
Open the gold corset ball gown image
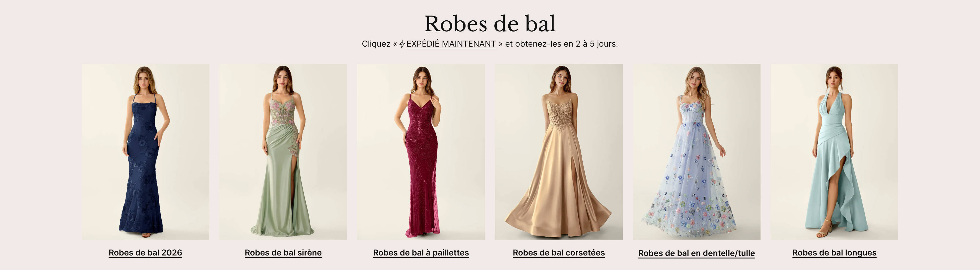pos(558,152)
